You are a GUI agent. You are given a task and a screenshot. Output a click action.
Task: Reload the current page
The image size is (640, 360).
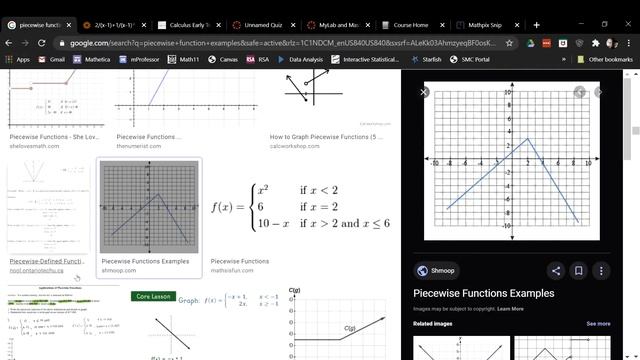[41, 43]
